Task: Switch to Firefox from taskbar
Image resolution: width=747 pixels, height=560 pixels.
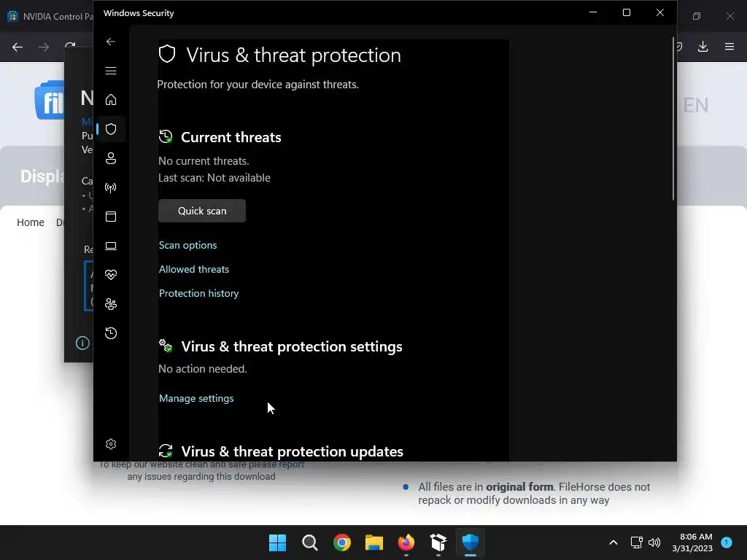Action: [406, 542]
